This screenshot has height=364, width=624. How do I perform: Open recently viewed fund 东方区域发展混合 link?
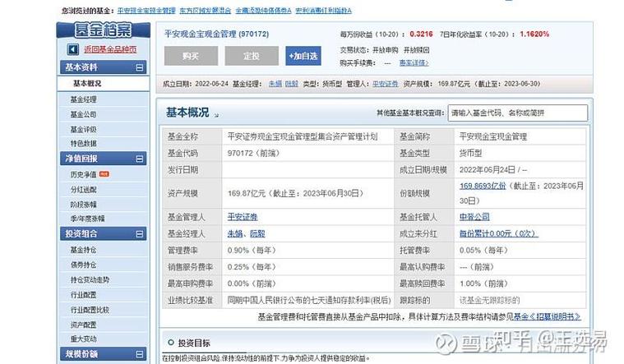(x=206, y=11)
